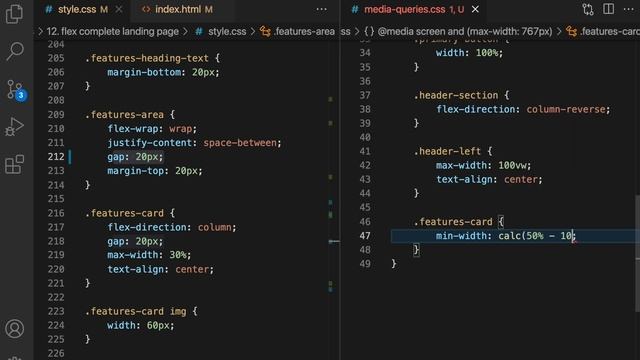Click 'justify-content: space-between;' line
640x360 pixels.
coord(194,143)
